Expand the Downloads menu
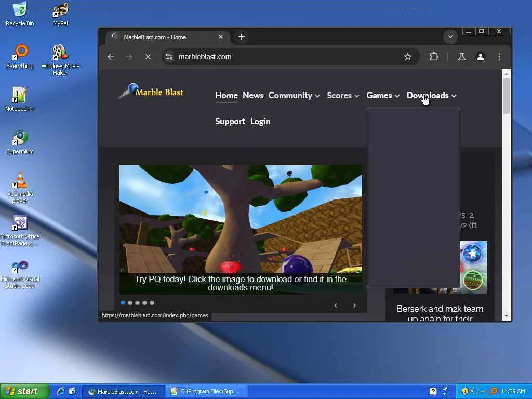Viewport: 532px width, 399px height. click(432, 96)
